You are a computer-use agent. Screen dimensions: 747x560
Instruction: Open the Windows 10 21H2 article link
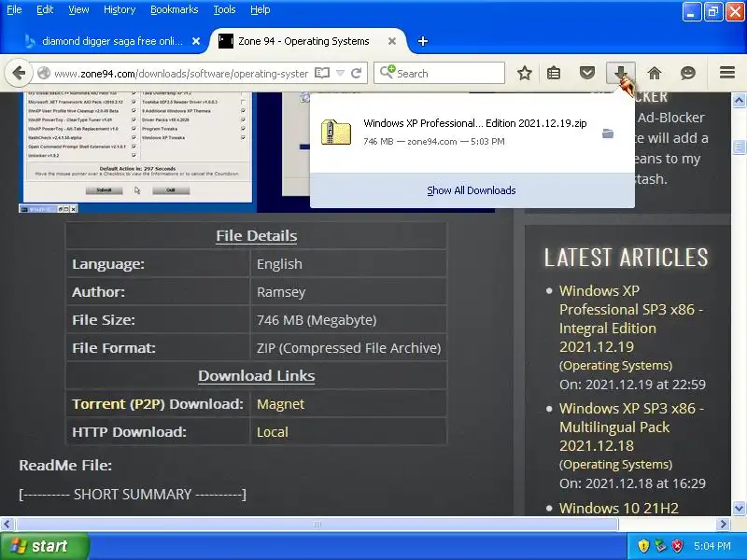618,508
